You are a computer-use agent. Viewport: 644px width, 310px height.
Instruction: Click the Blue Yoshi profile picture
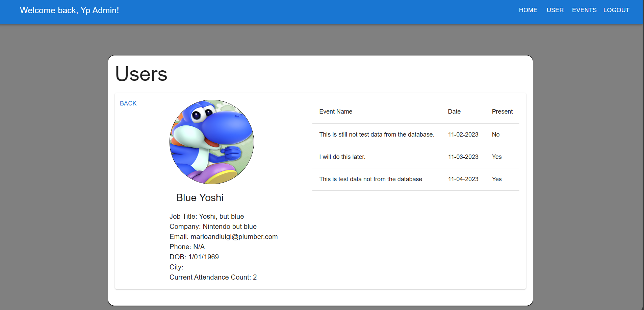click(212, 142)
